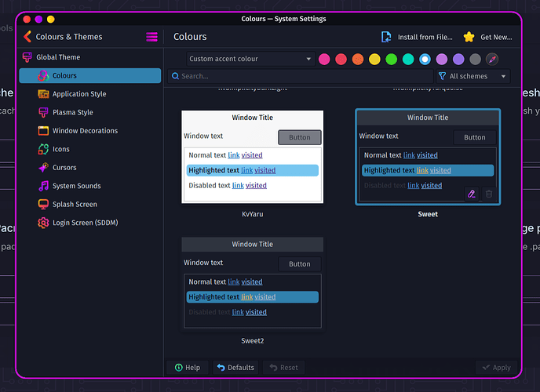
Task: Select the blue accent colour radio button
Action: tap(425, 59)
